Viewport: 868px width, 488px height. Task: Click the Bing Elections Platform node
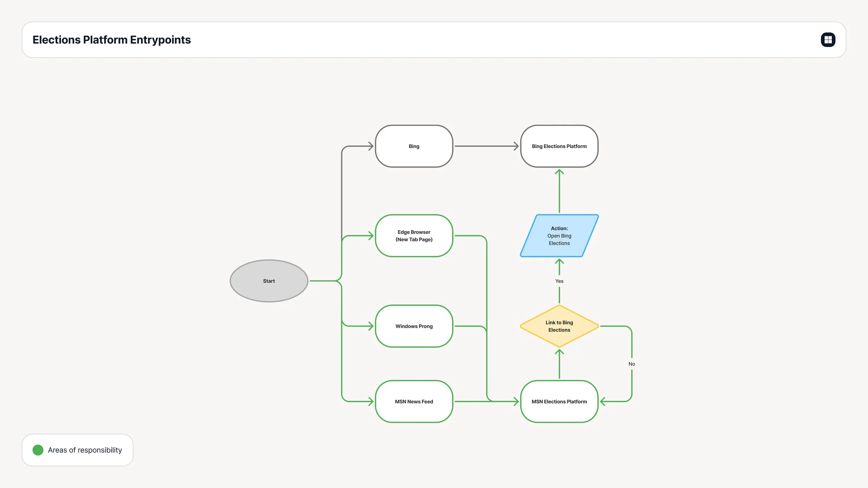[559, 146]
